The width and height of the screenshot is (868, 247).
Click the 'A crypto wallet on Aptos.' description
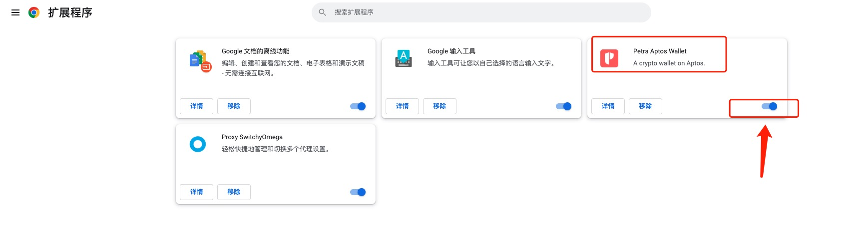669,63
